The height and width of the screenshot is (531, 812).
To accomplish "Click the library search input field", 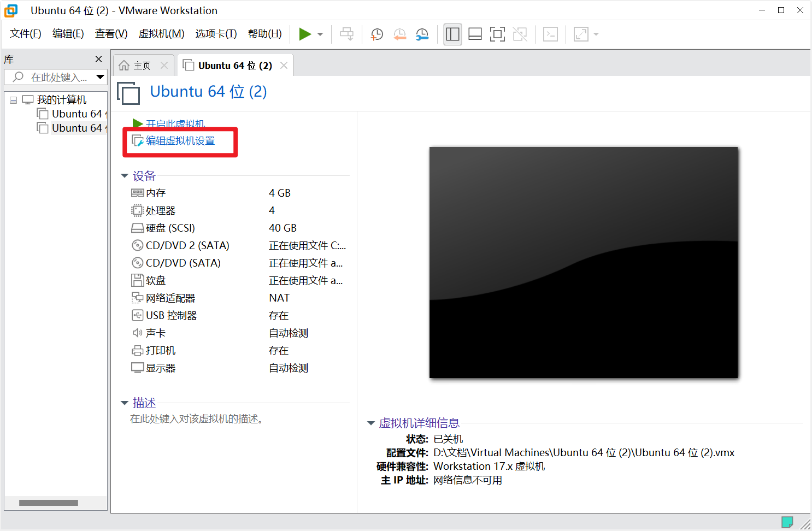I will (55, 77).
